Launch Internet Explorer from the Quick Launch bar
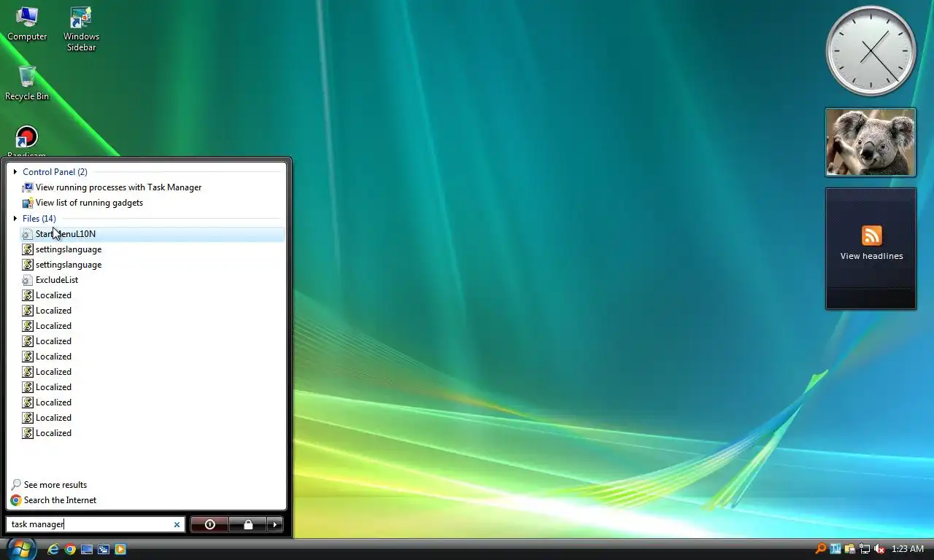This screenshot has width=934, height=560. pos(53,549)
